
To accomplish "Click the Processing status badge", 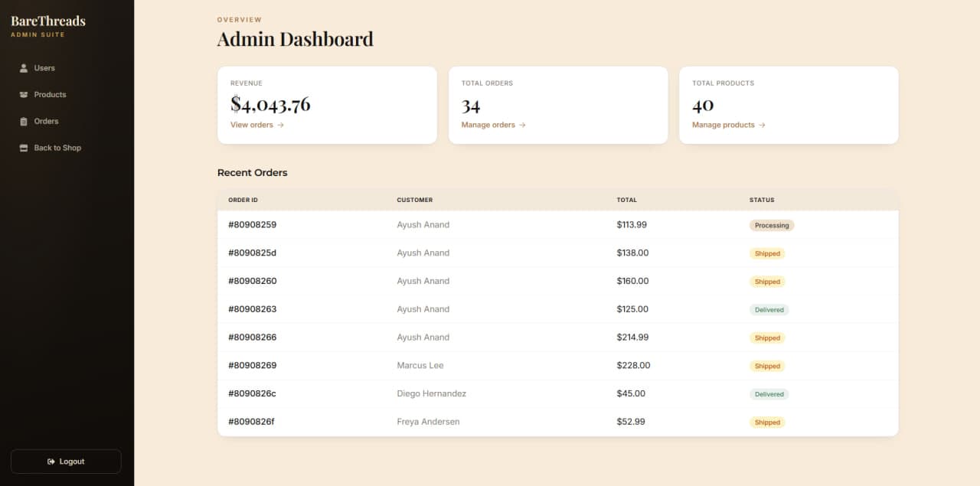I will [x=772, y=226].
